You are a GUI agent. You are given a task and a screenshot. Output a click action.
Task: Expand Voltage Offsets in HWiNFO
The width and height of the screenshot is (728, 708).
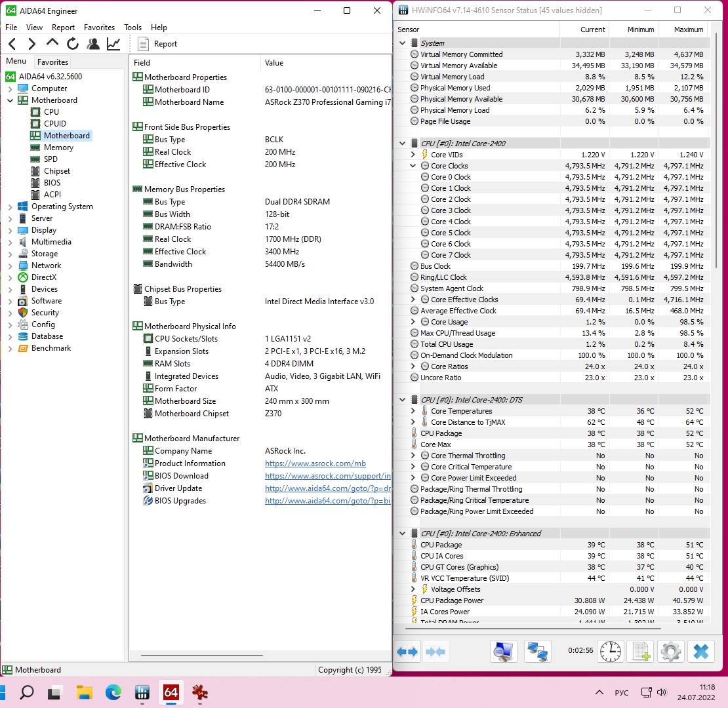[413, 589]
